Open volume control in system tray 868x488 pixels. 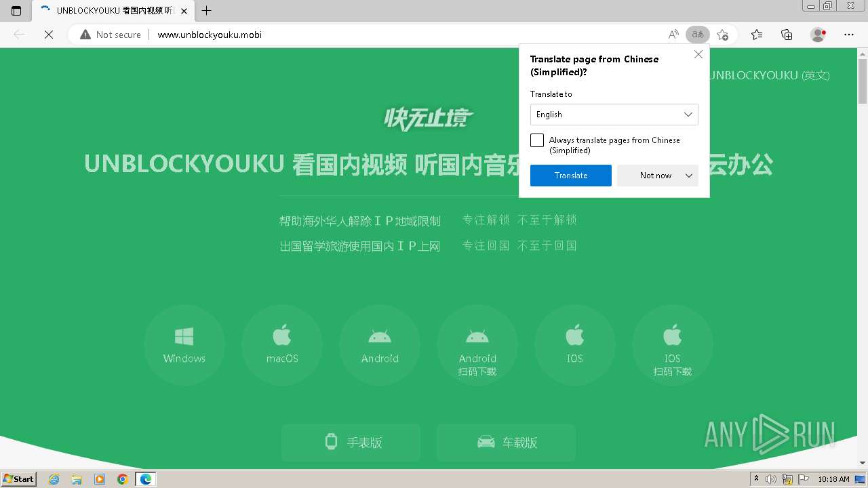(x=771, y=479)
